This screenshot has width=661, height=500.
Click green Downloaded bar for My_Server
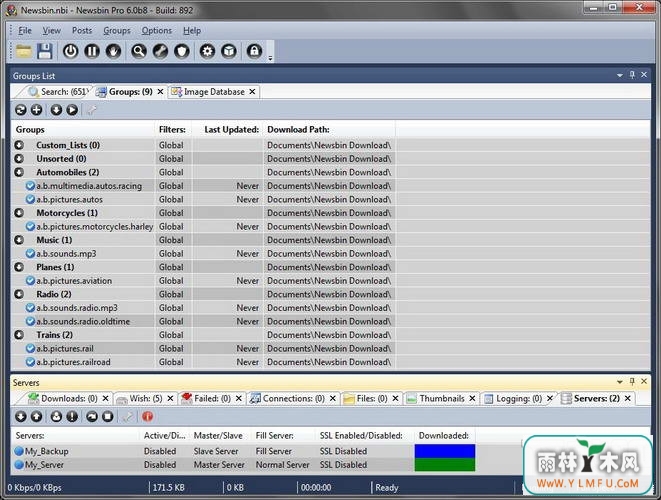pos(445,465)
